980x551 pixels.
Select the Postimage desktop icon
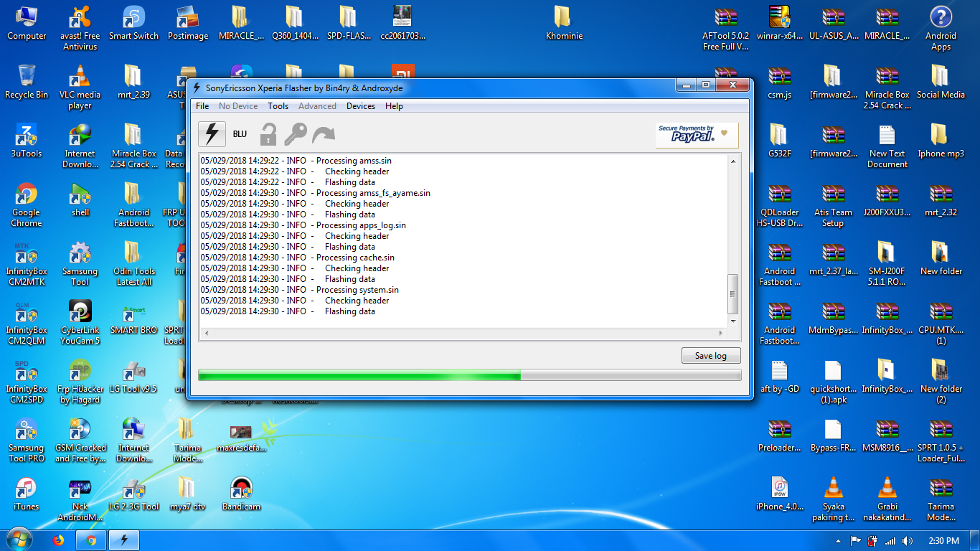[188, 24]
